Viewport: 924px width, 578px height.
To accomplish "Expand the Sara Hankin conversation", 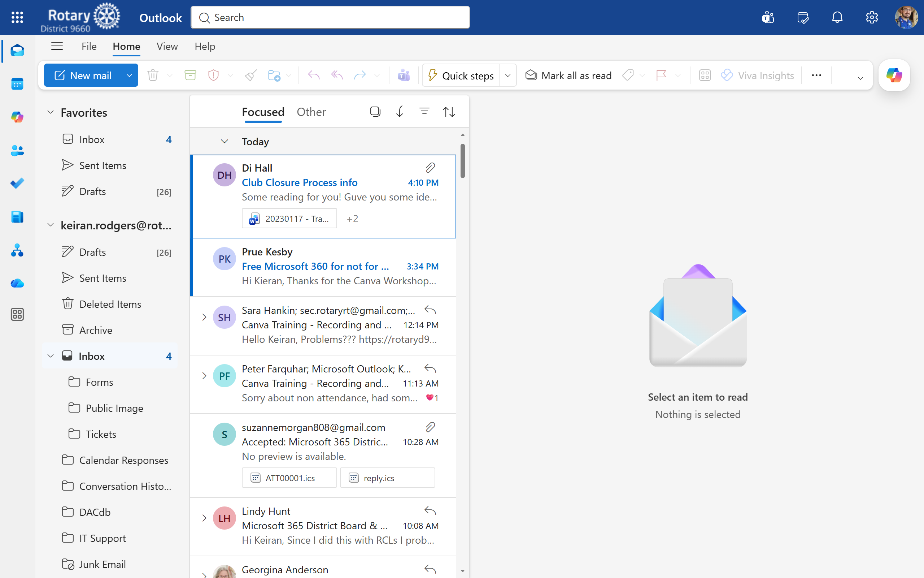I will click(x=204, y=317).
